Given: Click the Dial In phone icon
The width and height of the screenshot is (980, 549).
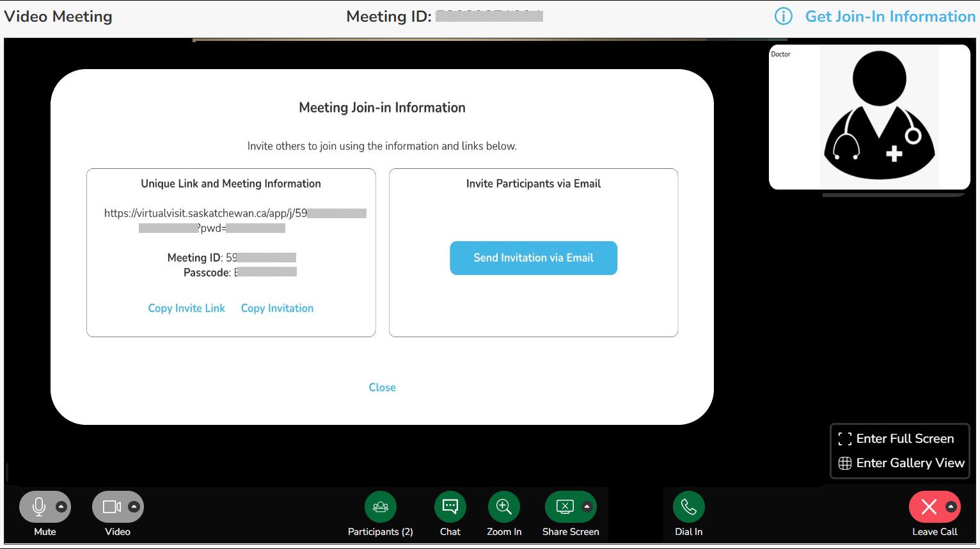Looking at the screenshot, I should 688,507.
